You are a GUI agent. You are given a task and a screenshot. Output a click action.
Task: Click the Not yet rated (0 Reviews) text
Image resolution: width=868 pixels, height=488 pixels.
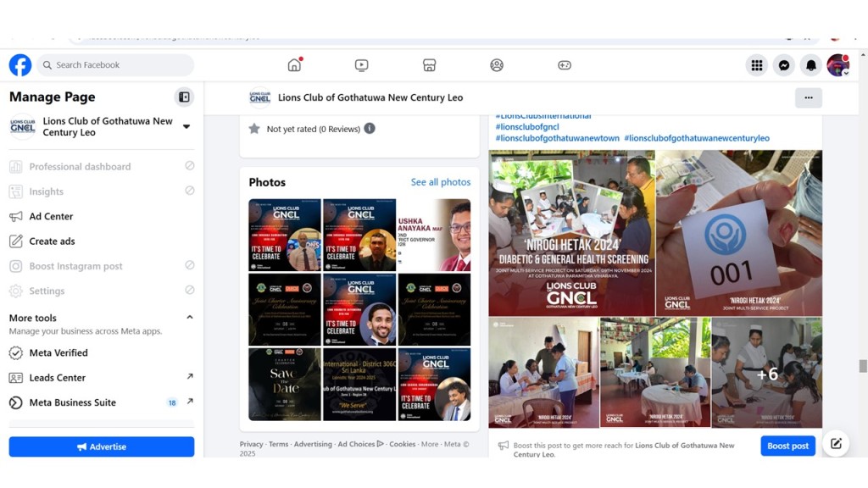[x=314, y=129]
